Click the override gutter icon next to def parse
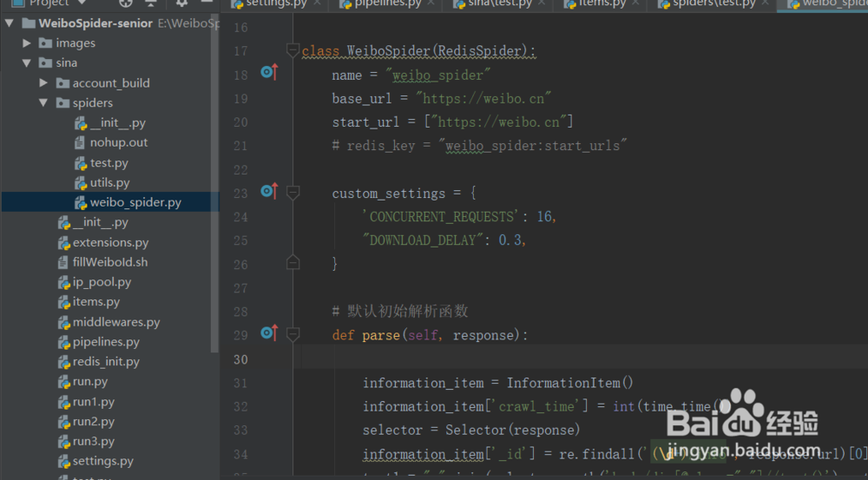The height and width of the screenshot is (480, 868). (x=269, y=332)
